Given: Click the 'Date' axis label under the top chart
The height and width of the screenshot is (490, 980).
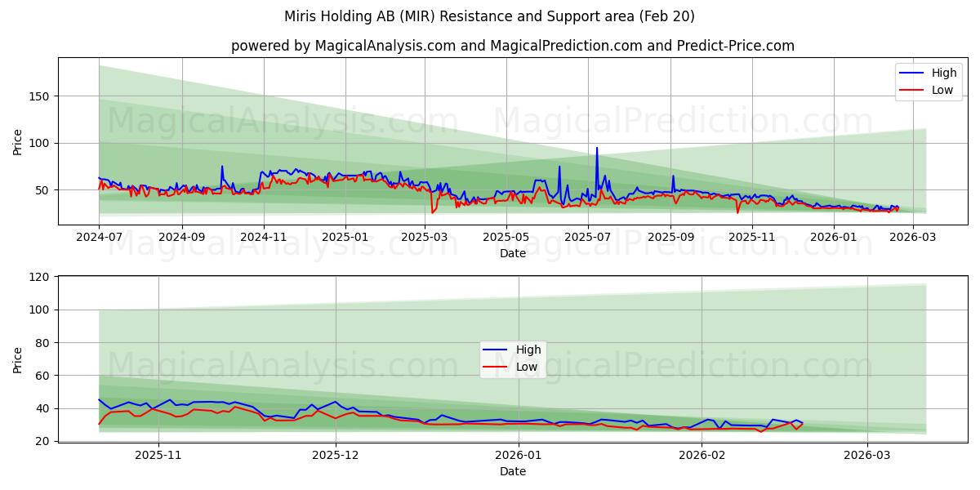Looking at the screenshot, I should tap(513, 254).
